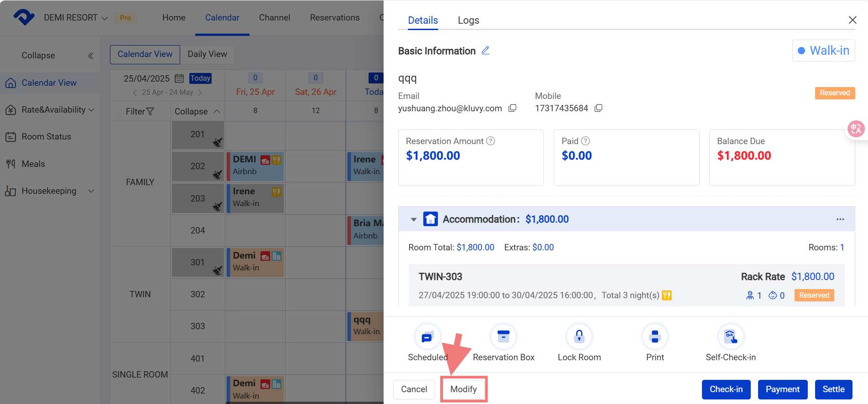Screen dimensions: 868x404
Task: Print the reservation details
Action: (x=655, y=337)
